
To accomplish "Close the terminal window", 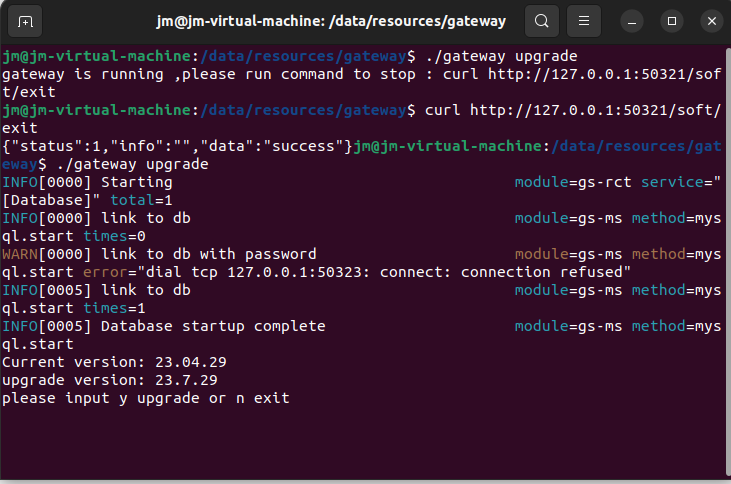I will point(712,21).
